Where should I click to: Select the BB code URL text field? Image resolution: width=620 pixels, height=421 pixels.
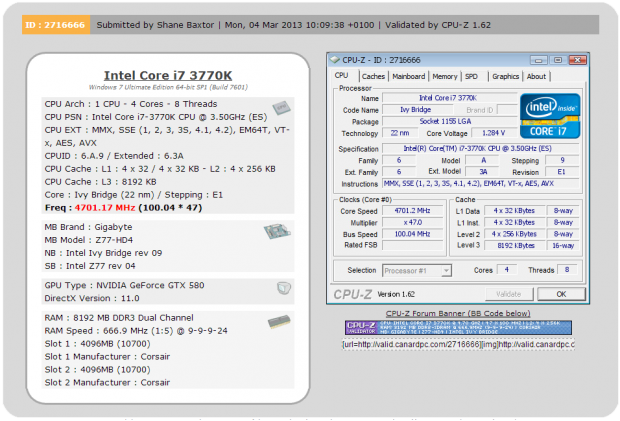(458, 345)
